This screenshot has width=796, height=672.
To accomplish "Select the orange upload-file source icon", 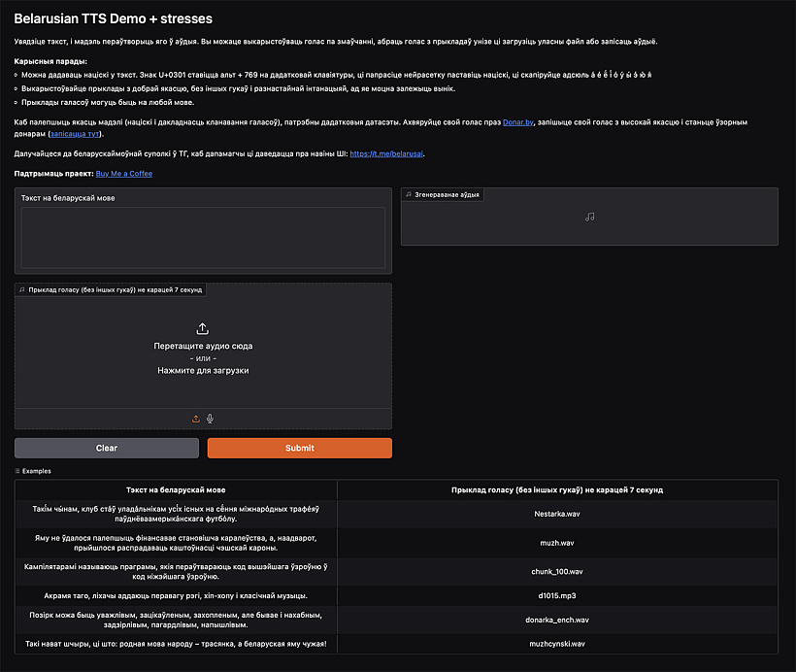I will [x=196, y=419].
